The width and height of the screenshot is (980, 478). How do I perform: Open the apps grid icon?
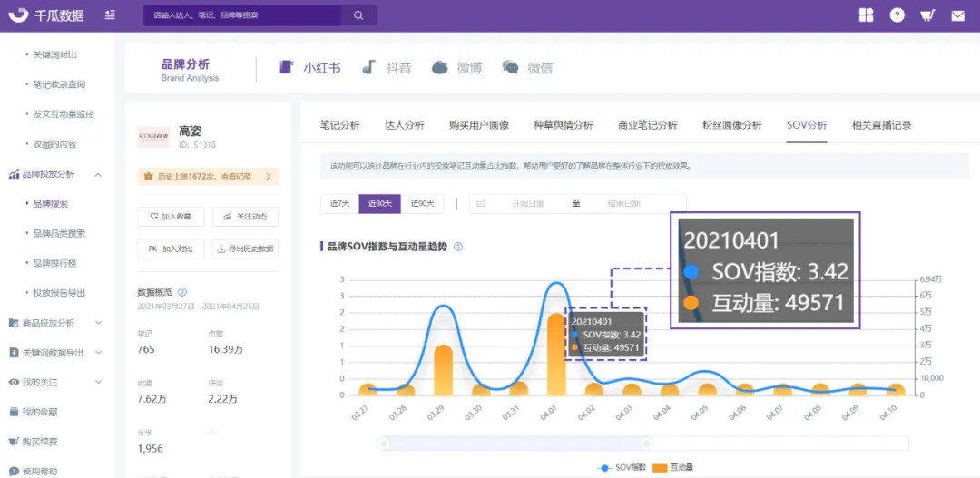click(x=867, y=15)
